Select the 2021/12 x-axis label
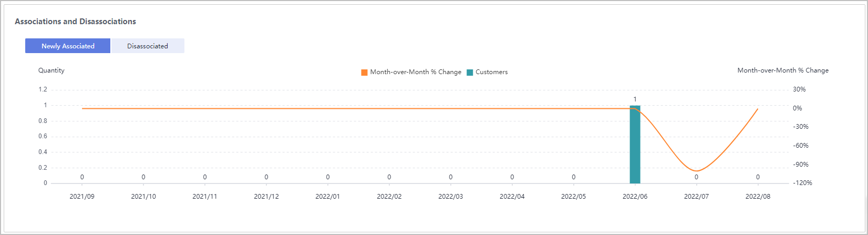The image size is (868, 235). (x=266, y=197)
